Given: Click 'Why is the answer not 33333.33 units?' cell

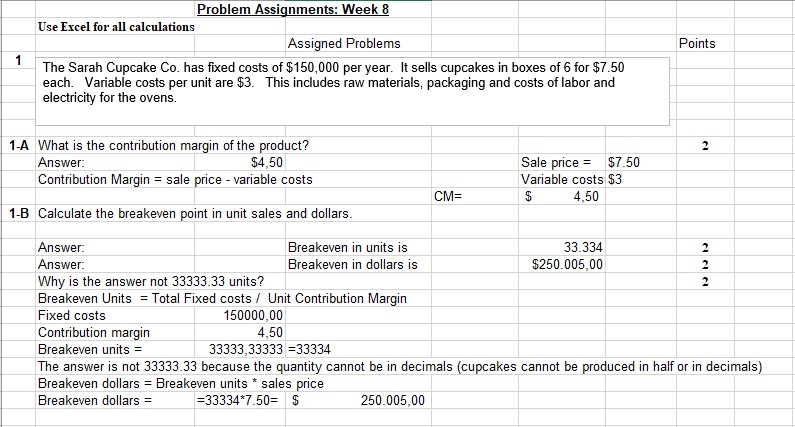Looking at the screenshot, I should pyautogui.click(x=151, y=281).
